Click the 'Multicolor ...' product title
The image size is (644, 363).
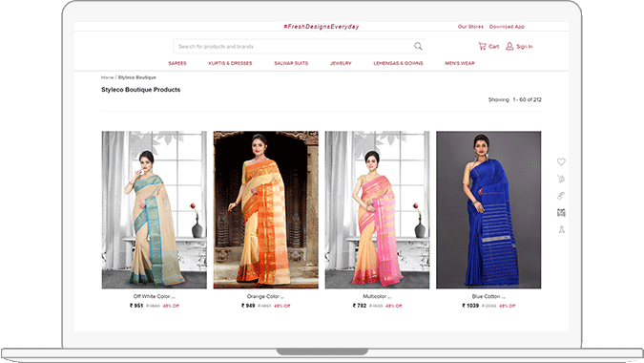click(x=377, y=296)
